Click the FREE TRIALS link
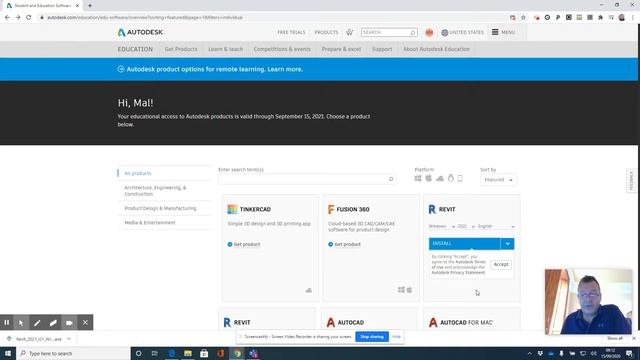This screenshot has width=640, height=360. (291, 32)
